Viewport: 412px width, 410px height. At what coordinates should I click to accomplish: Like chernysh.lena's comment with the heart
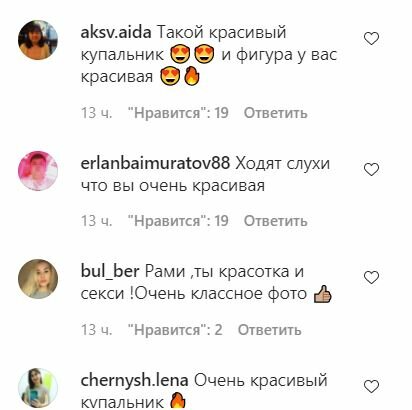(x=371, y=387)
